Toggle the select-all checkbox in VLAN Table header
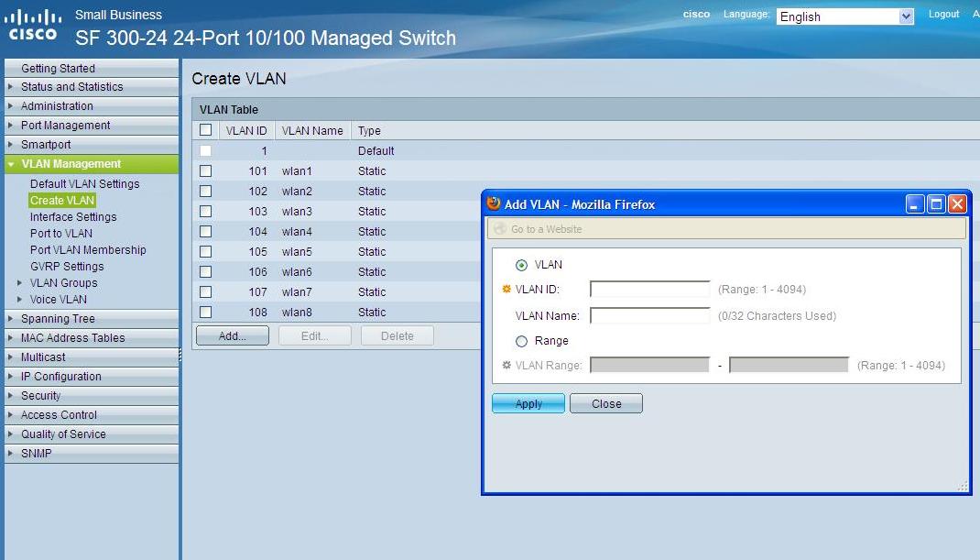 (x=206, y=130)
